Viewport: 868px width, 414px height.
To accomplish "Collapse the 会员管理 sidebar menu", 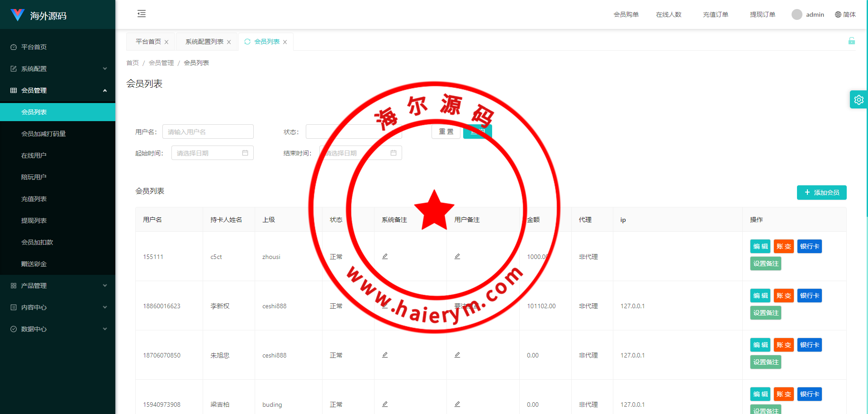I will pos(57,90).
